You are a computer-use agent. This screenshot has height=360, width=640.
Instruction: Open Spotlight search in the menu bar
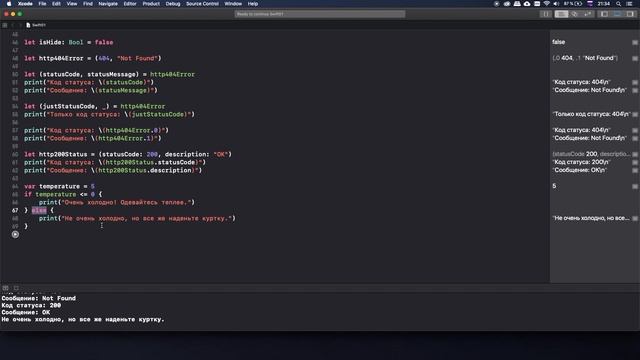tap(619, 4)
